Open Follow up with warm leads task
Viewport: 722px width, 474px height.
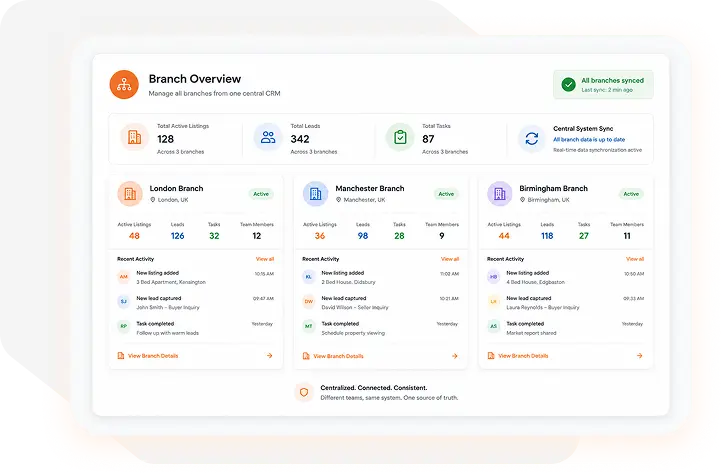[168, 333]
